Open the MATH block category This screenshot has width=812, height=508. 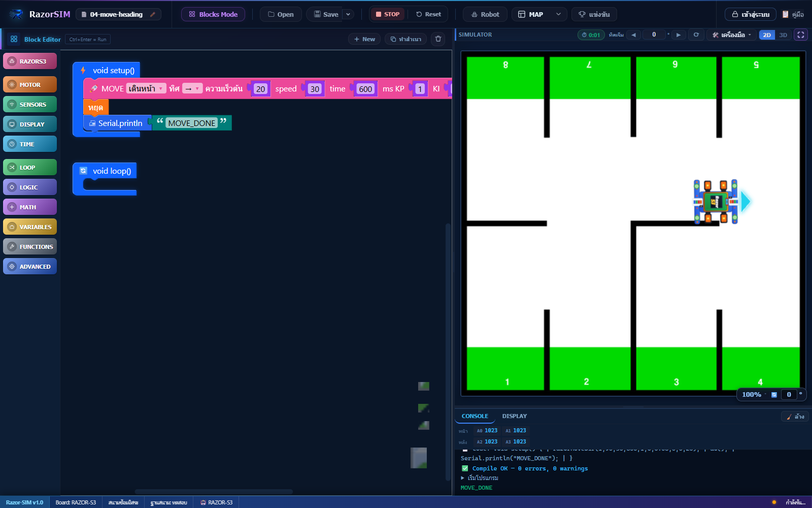[30, 207]
